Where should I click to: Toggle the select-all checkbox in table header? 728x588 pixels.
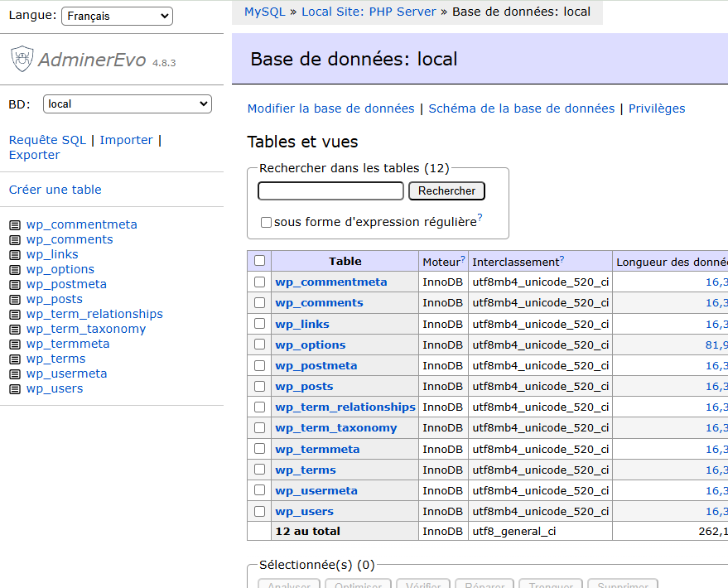tap(260, 261)
